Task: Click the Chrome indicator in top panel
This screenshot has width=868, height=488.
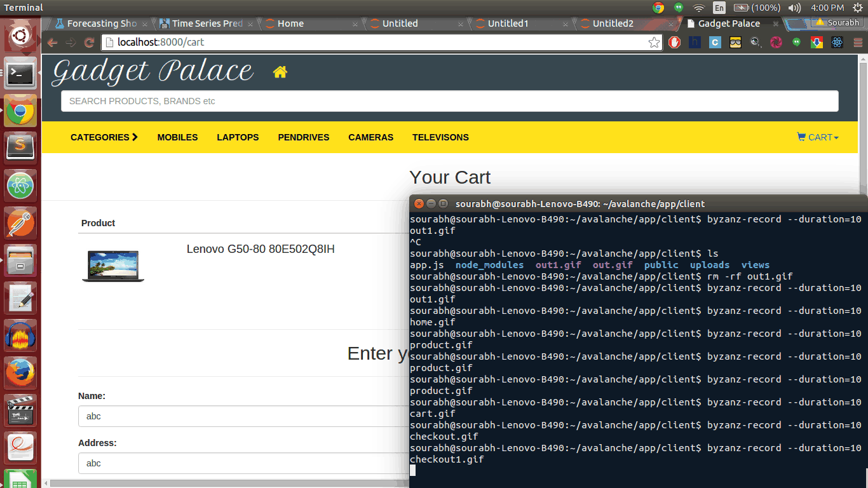Action: (x=658, y=8)
